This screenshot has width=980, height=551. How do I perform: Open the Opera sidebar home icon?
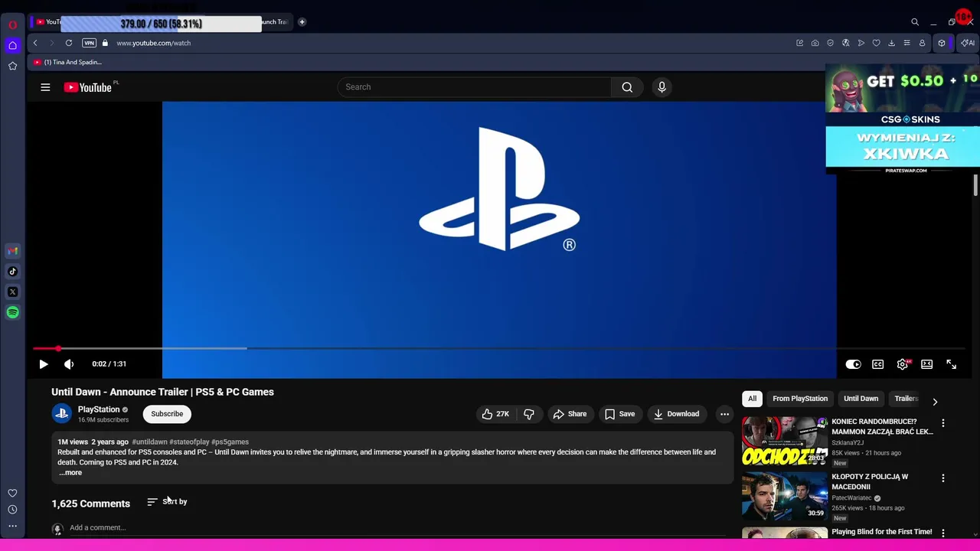coord(12,46)
